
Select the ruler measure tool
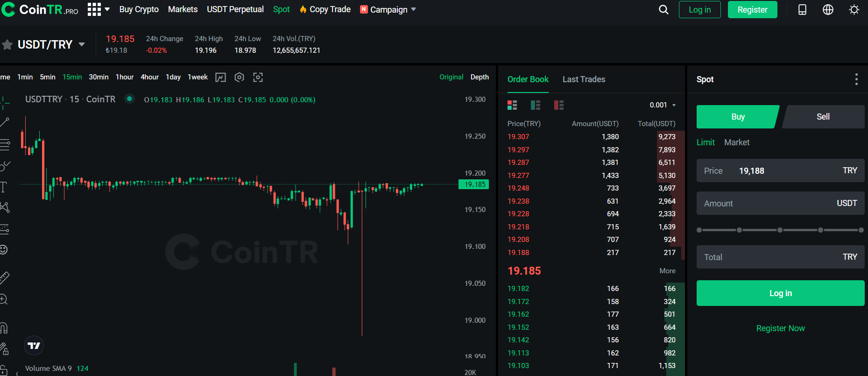pos(5,278)
